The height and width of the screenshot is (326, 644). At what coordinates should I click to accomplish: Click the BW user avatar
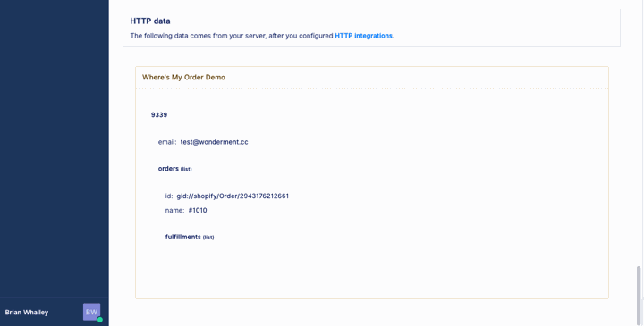[91, 312]
